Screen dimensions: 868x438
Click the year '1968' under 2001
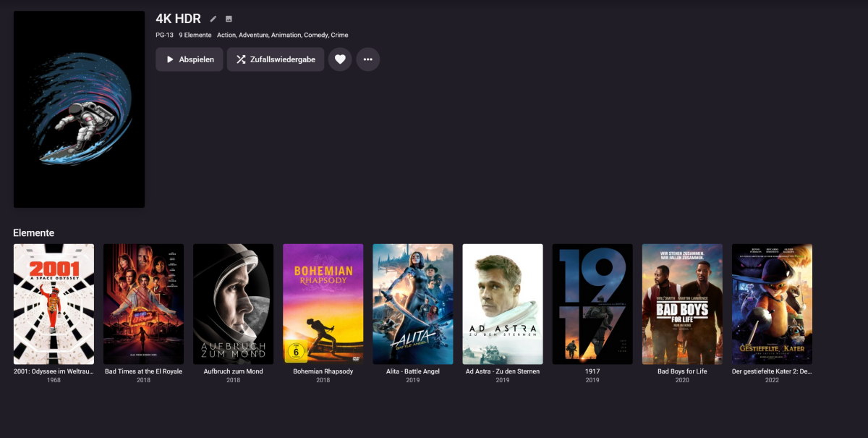point(54,380)
